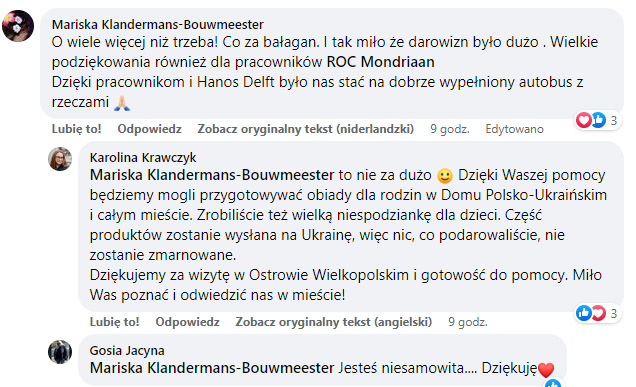The width and height of the screenshot is (636, 387).
Task: Reply to Karolina's comment via Odpowiedz
Action: pos(187,322)
